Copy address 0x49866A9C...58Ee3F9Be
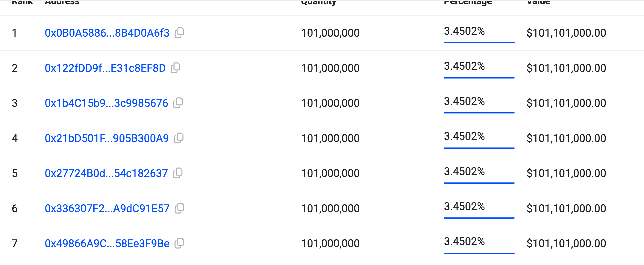This screenshot has width=644, height=265. click(x=179, y=243)
